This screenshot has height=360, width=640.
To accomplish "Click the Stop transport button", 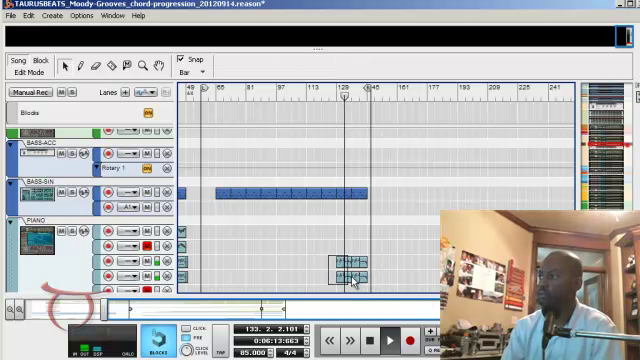I will 370,340.
